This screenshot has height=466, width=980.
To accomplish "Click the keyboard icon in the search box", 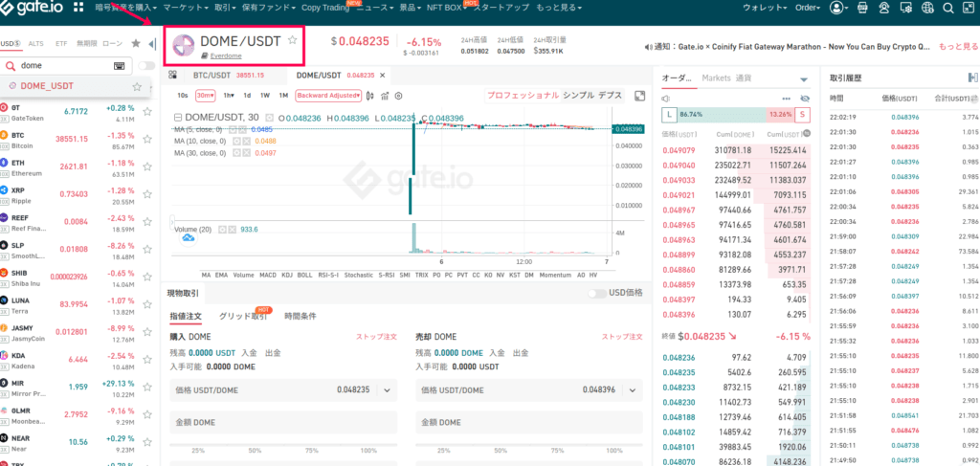I will (x=120, y=66).
